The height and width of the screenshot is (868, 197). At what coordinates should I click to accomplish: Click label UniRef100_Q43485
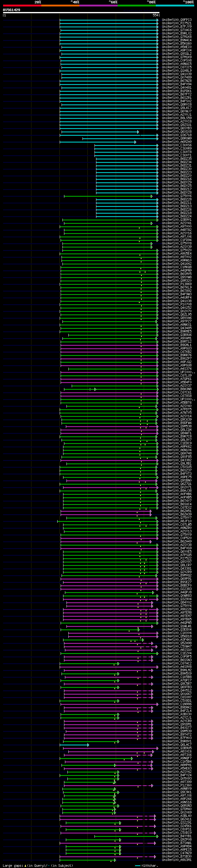(x=177, y=328)
